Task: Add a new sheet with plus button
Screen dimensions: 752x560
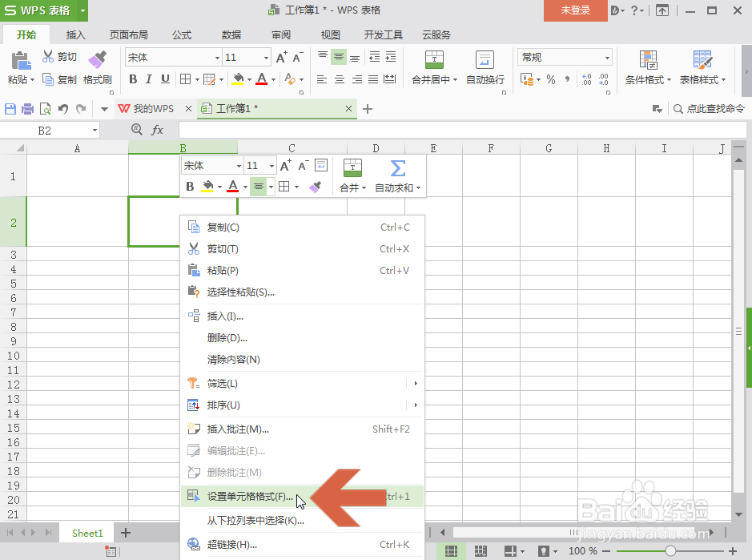Action: (x=126, y=533)
